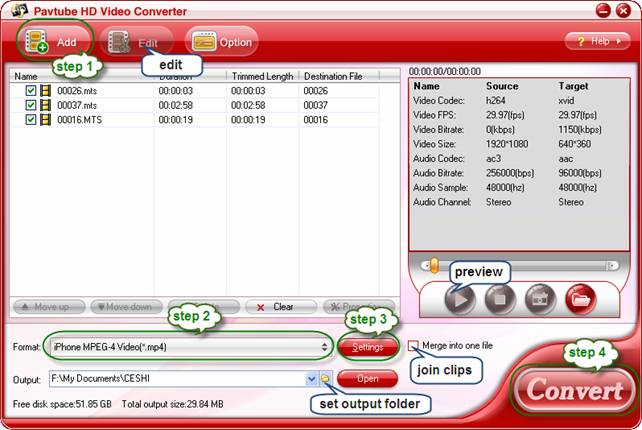Take a snapshot with camera icon
The width and height of the screenshot is (642, 430).
[540, 300]
